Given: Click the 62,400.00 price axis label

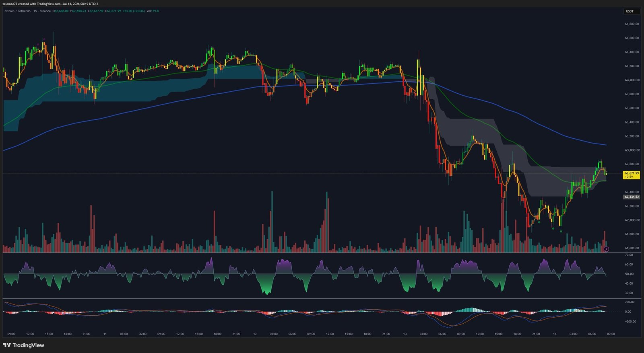Looking at the screenshot, I should 632,192.
